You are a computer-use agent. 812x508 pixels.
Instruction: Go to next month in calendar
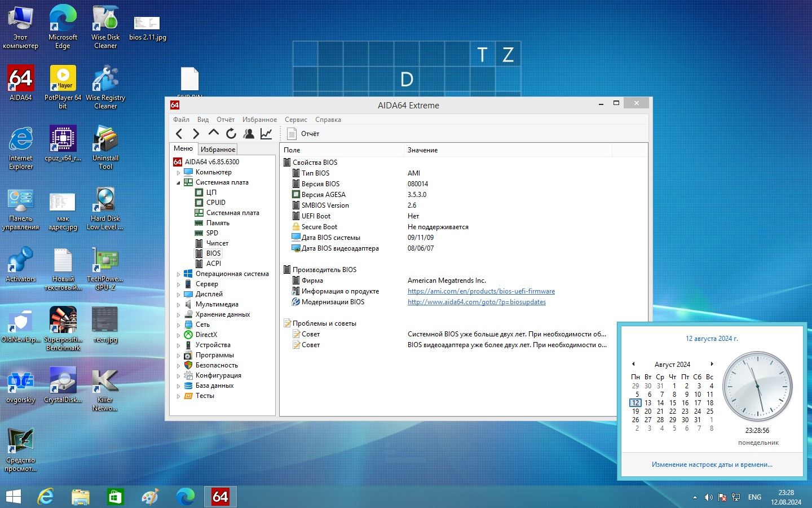tap(712, 364)
